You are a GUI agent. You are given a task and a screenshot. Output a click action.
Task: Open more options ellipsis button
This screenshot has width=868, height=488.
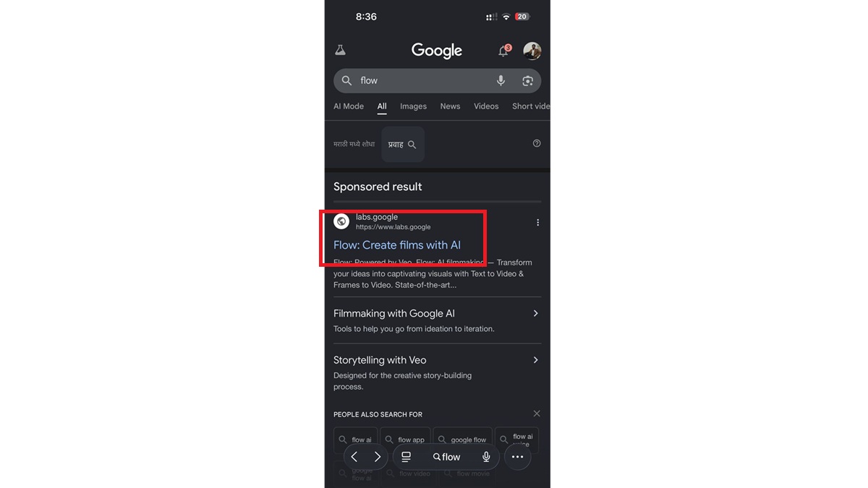click(517, 457)
